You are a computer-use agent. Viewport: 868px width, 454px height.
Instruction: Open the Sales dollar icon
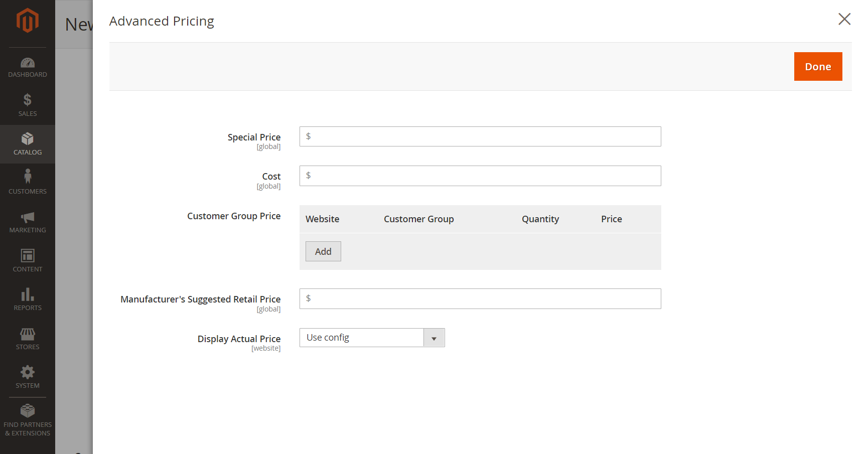(28, 100)
